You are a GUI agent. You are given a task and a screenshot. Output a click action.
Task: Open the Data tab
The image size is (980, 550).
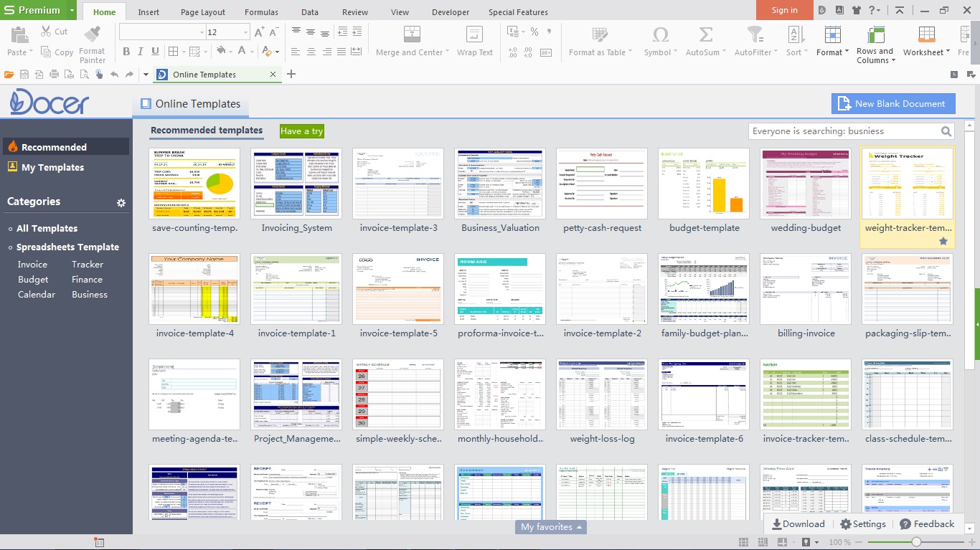pos(310,12)
